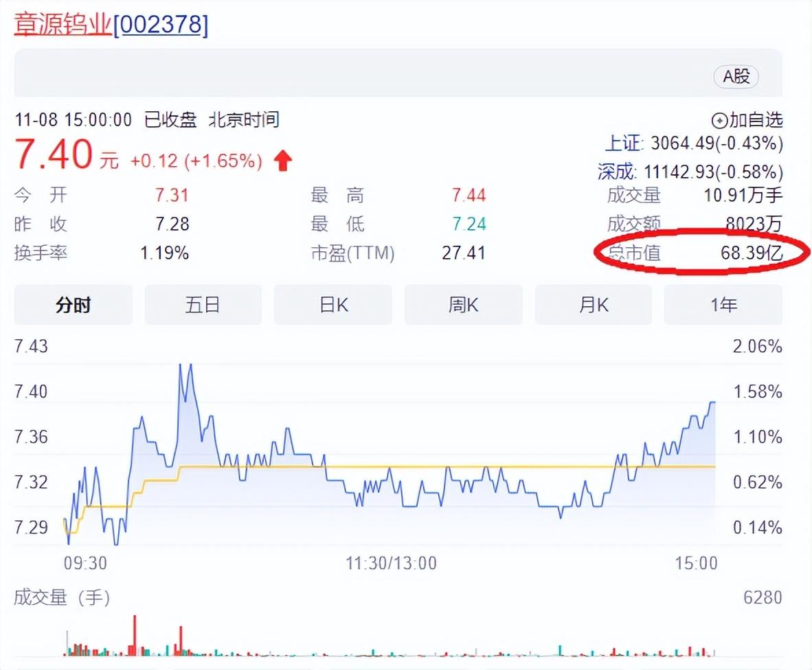The width and height of the screenshot is (812, 670).
Task: Click the 7.43 price axis label
Action: 31,346
